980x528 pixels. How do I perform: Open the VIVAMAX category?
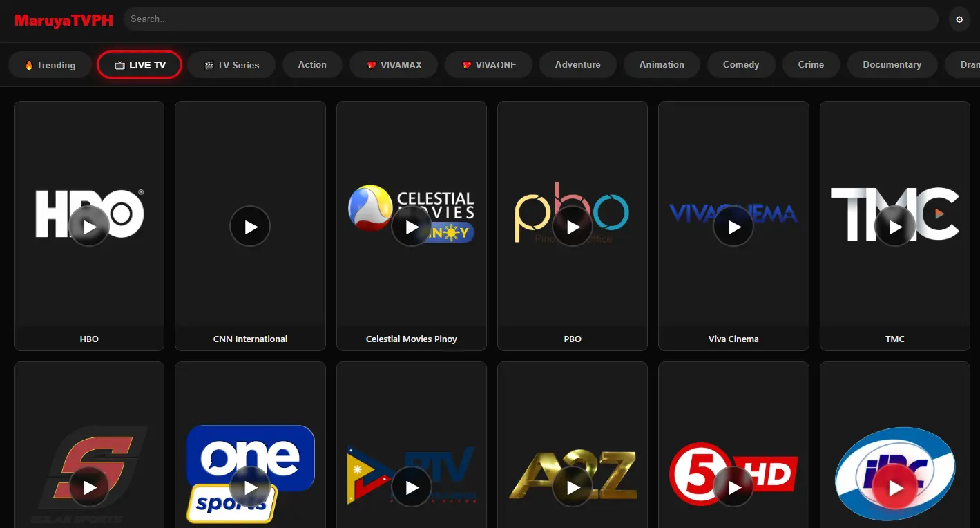pos(394,65)
